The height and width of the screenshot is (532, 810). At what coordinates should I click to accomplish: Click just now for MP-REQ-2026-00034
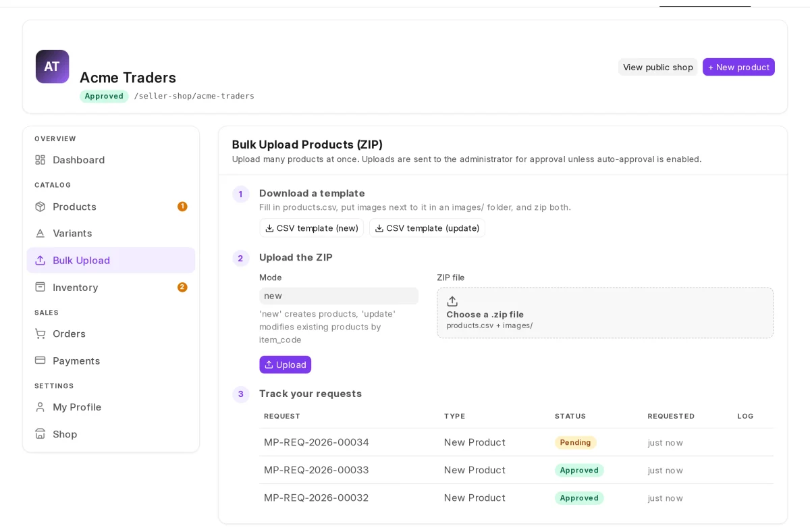click(x=666, y=443)
